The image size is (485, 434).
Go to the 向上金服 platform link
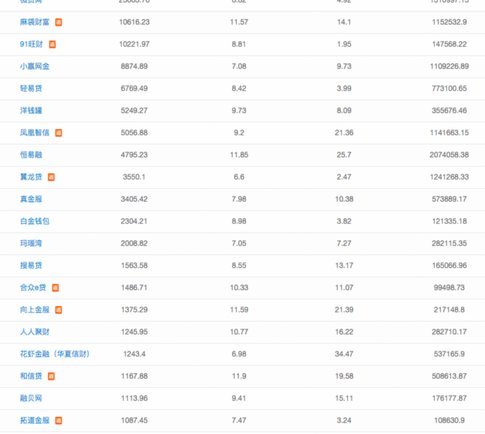click(x=35, y=310)
